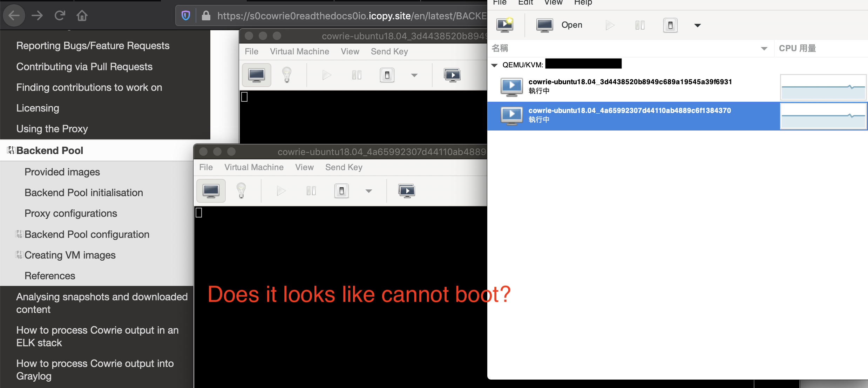
Task: Pause the VM from the manager toolbar
Action: pyautogui.click(x=640, y=25)
